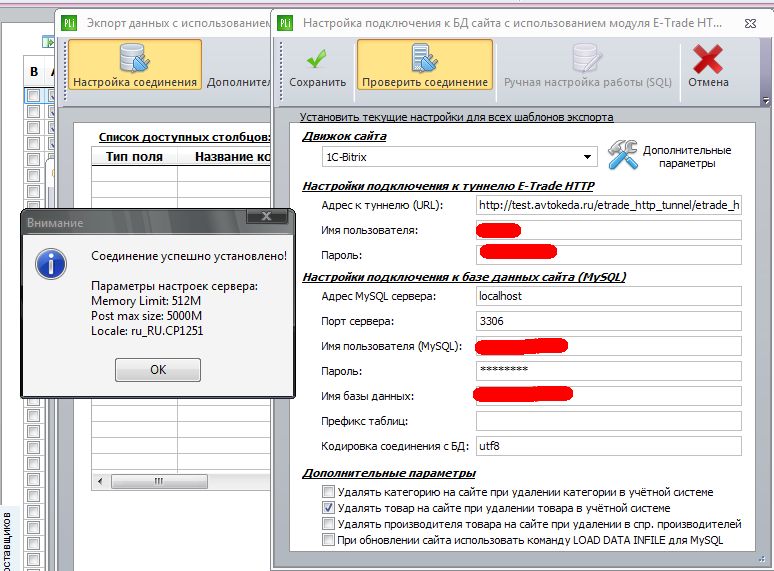
Task: Click the Post max size: 5000M text
Action: pyautogui.click(x=147, y=316)
